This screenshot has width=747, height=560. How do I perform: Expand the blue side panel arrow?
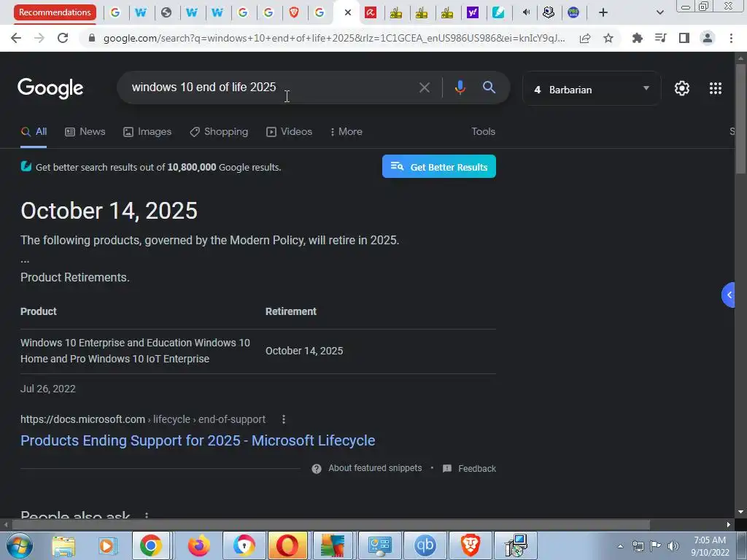pos(729,295)
